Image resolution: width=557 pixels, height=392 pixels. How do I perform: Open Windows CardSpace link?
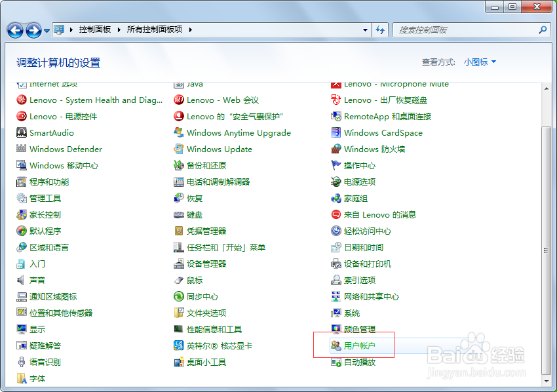pos(383,133)
